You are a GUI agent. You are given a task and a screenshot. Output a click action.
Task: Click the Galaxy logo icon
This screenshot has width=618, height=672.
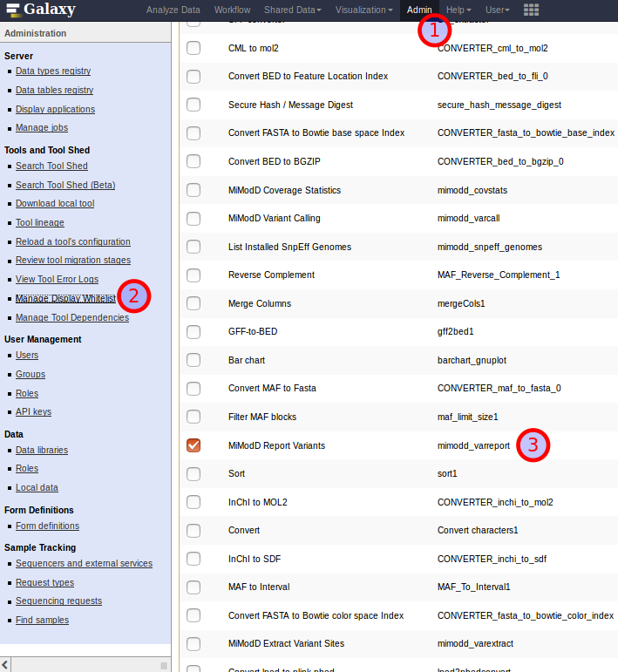13,10
